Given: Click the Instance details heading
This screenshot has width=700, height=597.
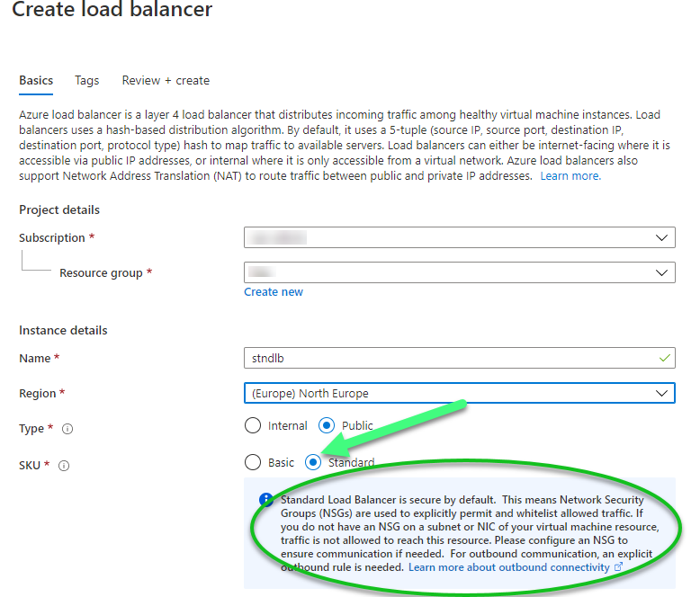Looking at the screenshot, I should click(x=63, y=330).
